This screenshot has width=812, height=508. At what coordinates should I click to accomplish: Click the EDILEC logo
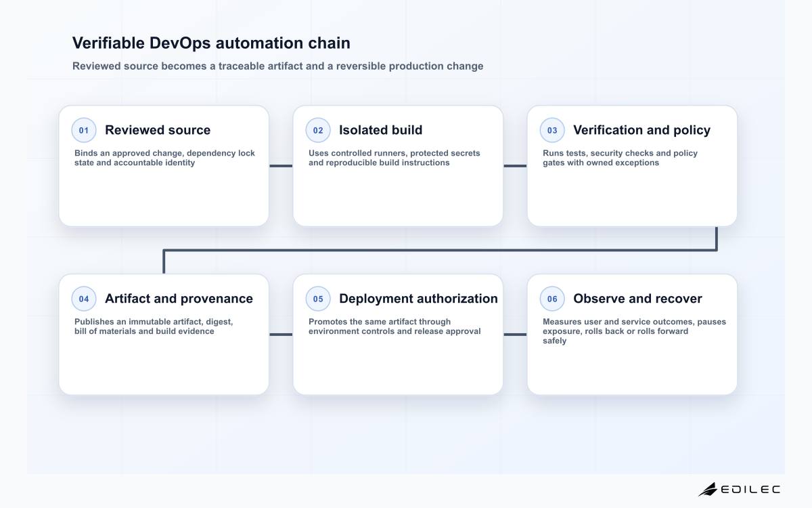coord(739,489)
